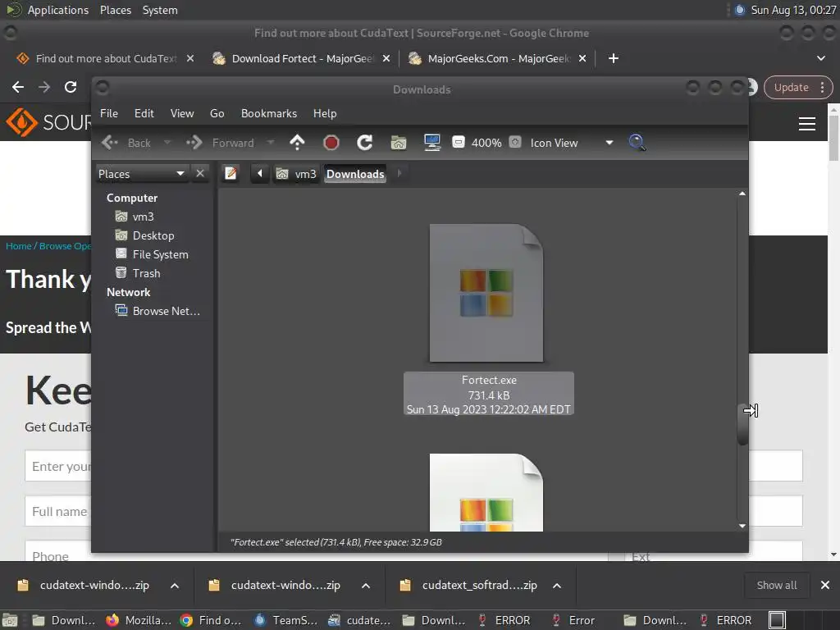840x630 pixels.
Task: Click scroll down arrow in file pane
Action: coord(742,526)
